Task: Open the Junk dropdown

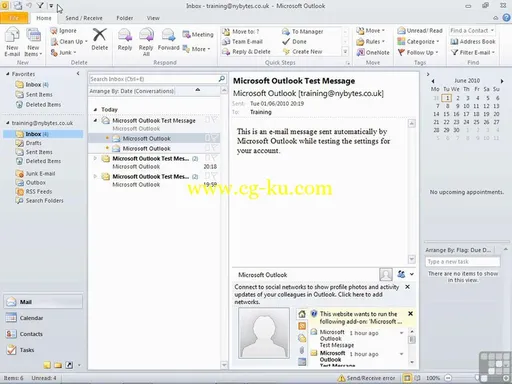Action: click(64, 52)
